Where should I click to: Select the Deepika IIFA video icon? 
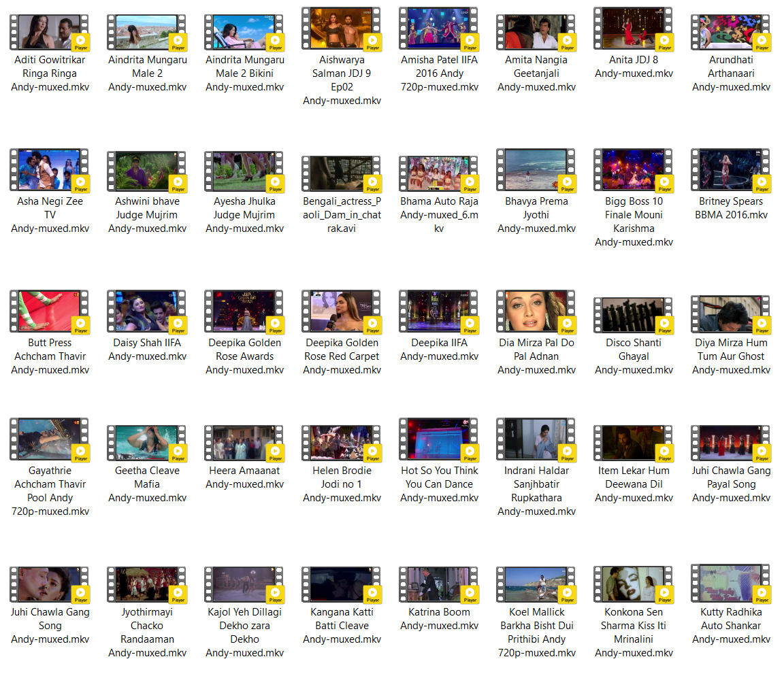439,311
